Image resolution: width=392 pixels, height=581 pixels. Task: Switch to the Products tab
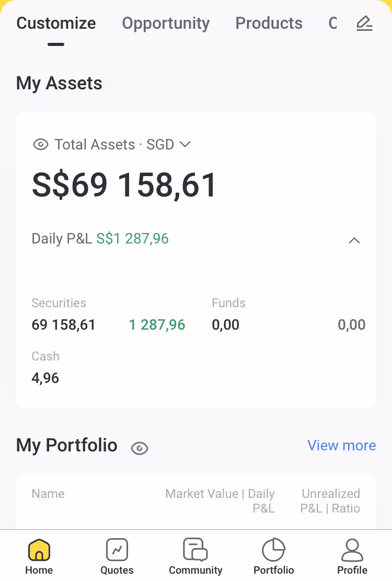click(269, 24)
